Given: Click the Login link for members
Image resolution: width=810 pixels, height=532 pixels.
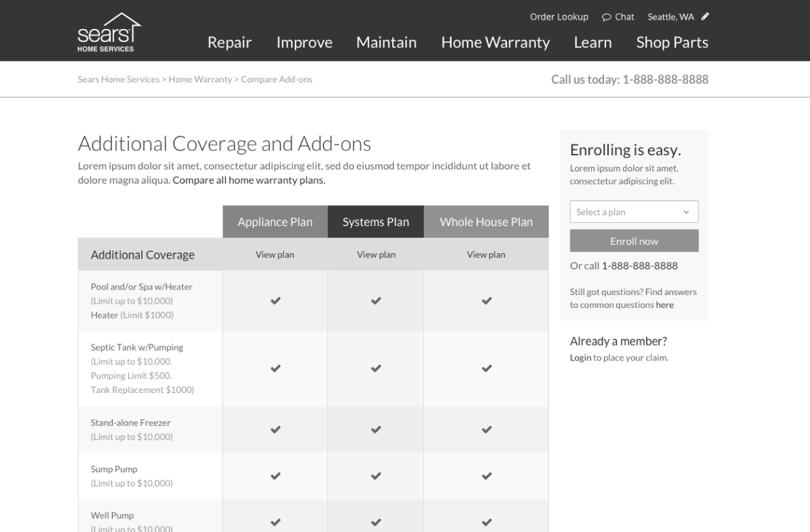Looking at the screenshot, I should [x=580, y=358].
